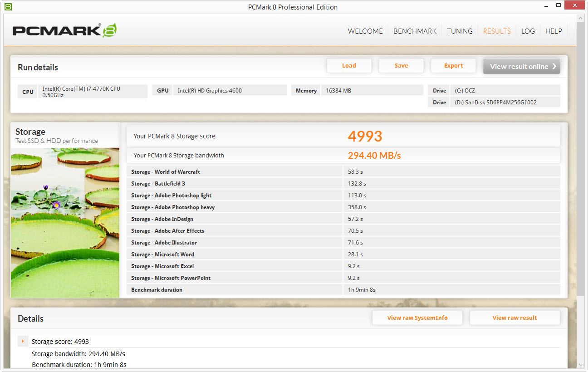Click Your PCMark 8 Storage bandwidth label

[179, 156]
